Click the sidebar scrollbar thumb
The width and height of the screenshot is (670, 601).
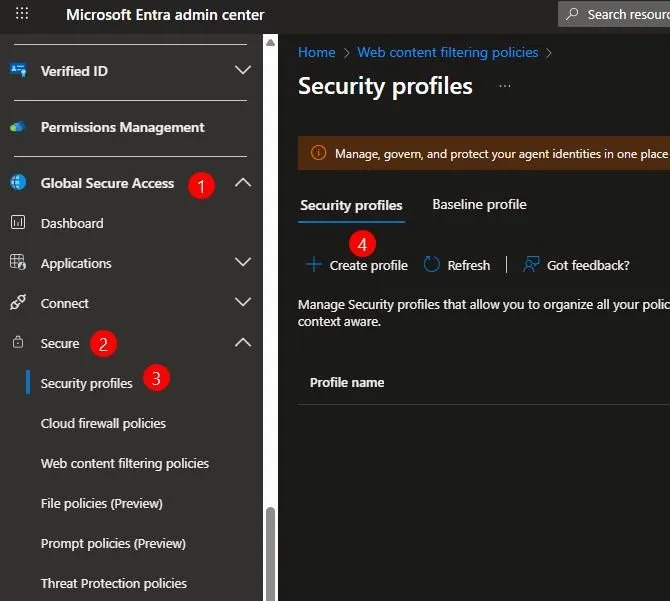click(270, 554)
